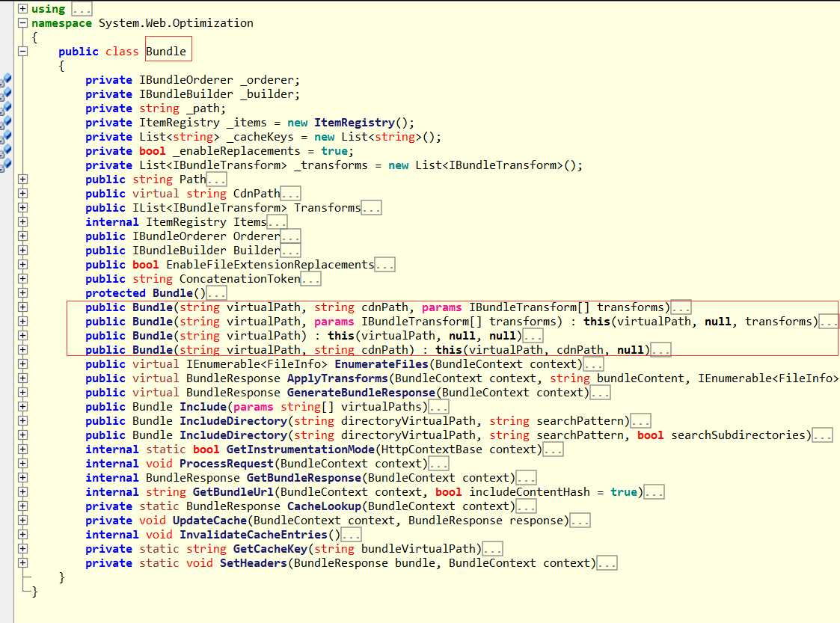Click the _enableReplacements field name
This screenshot has width=840, height=623.
pos(236,151)
